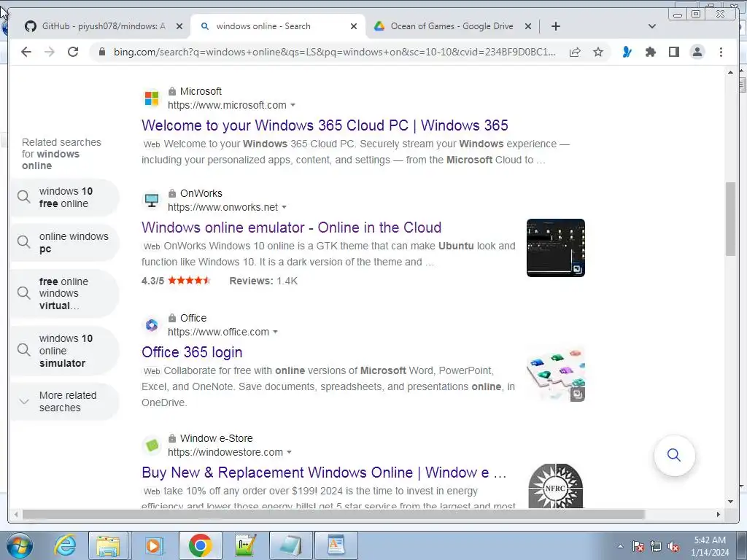
Task: Click the Window e-Store green favicon
Action: [x=152, y=446]
